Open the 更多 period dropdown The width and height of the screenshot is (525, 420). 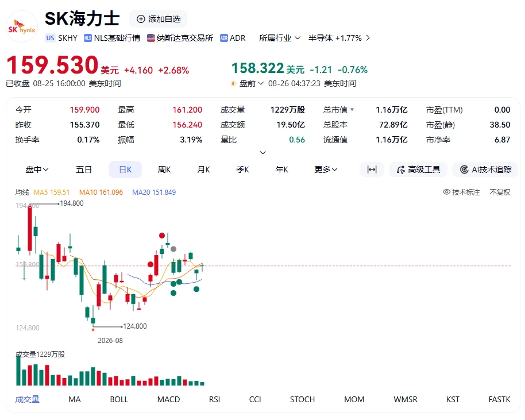tap(326, 169)
